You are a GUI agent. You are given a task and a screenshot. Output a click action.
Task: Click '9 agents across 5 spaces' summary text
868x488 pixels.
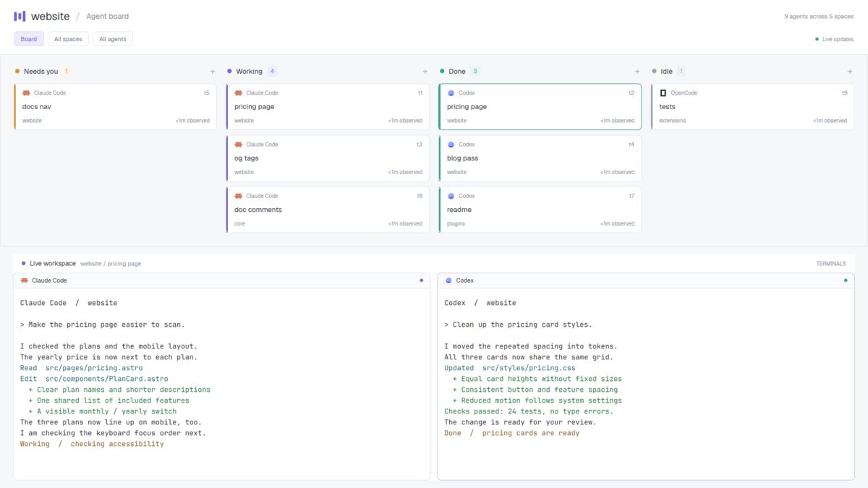coord(819,17)
